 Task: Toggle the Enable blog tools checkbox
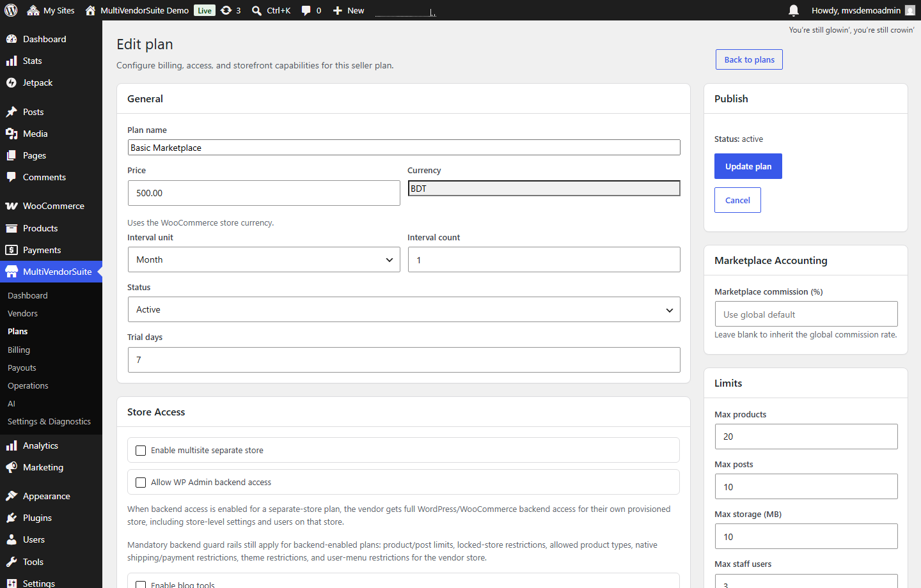141,584
